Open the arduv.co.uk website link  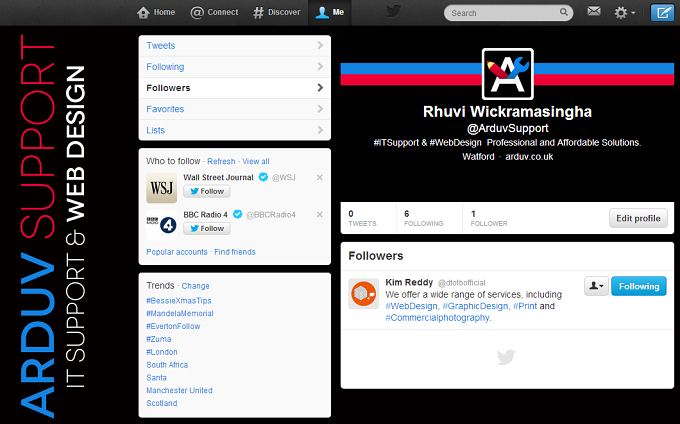tap(529, 157)
